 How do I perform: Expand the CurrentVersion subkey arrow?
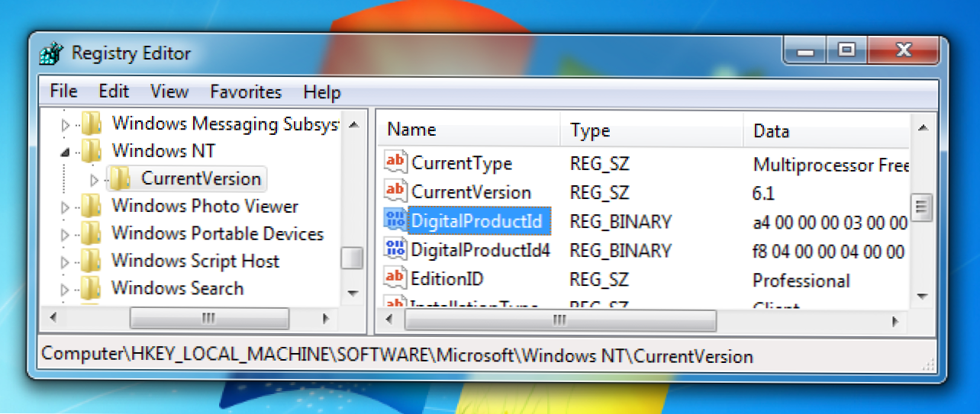tap(94, 180)
